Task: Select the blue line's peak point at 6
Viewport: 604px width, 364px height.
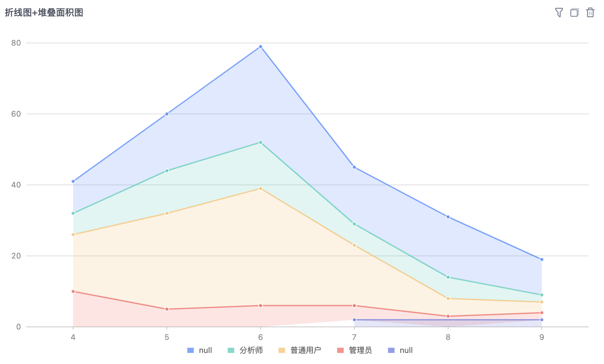Action: [261, 47]
